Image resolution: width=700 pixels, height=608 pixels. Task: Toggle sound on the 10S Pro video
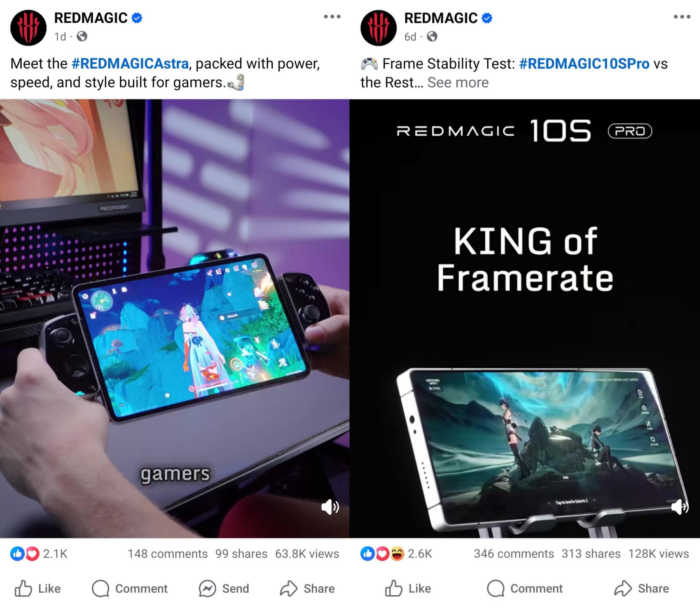pyautogui.click(x=680, y=507)
